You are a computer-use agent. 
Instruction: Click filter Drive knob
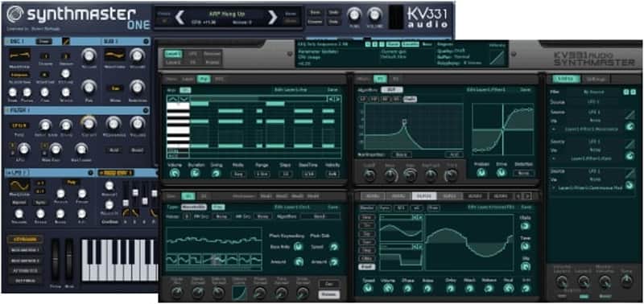tap(501, 173)
